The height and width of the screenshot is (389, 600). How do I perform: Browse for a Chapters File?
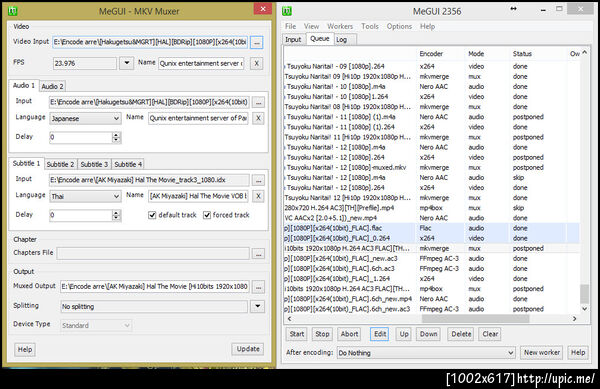tap(259, 253)
